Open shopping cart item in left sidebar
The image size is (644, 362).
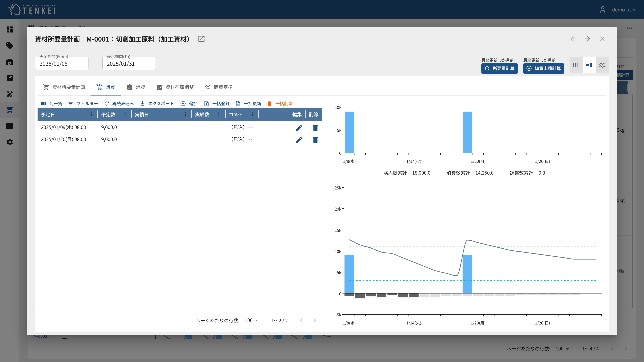[10, 110]
